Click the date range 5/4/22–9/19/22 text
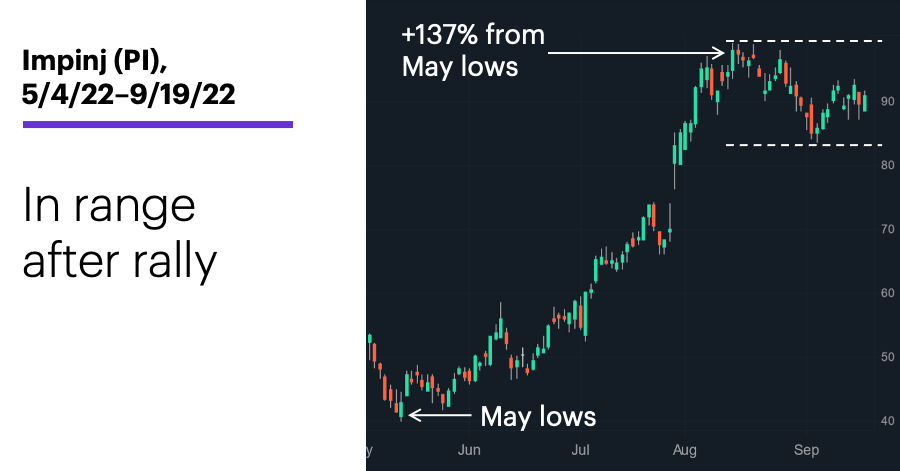The height and width of the screenshot is (471, 900). 129,94
